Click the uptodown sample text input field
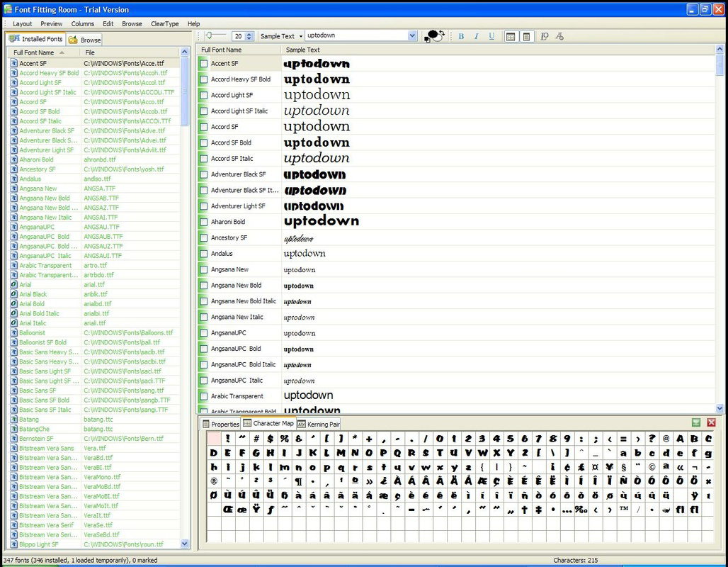Image resolution: width=728 pixels, height=567 pixels. [356, 35]
